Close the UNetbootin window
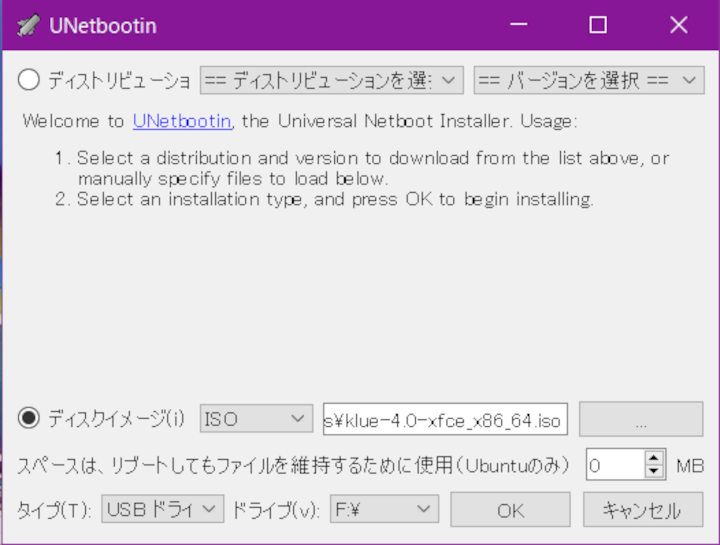The image size is (720, 545). point(678,25)
